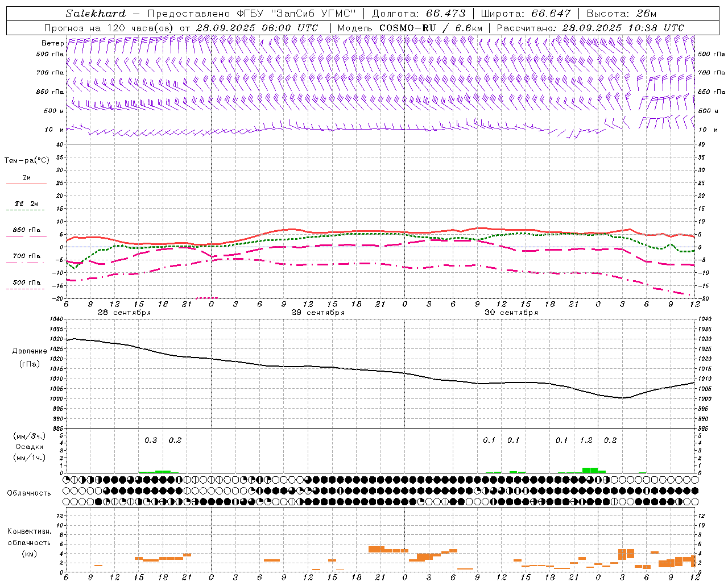
Task: Click the Salekhard station title
Action: pyautogui.click(x=95, y=14)
